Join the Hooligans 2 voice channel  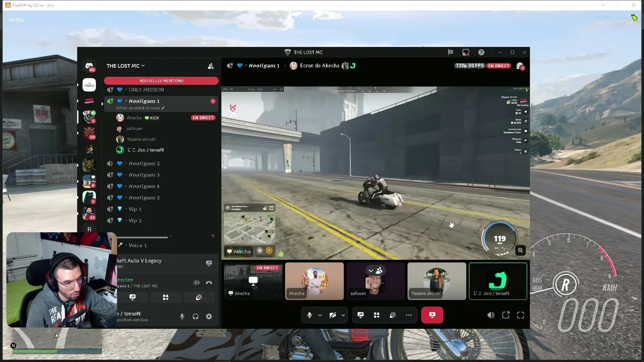click(x=161, y=163)
